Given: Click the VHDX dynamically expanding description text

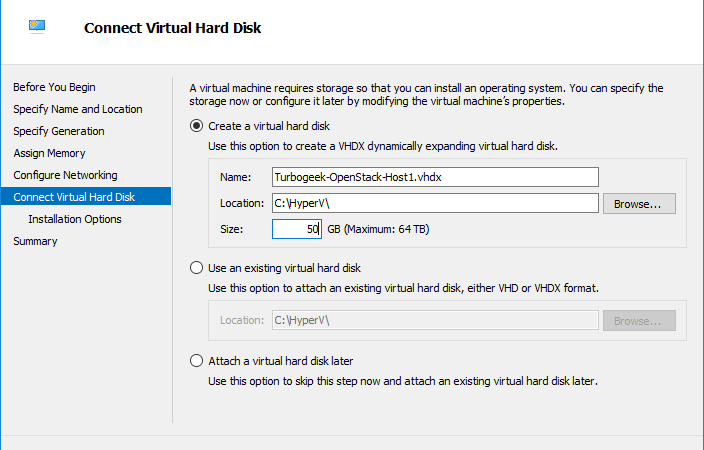Looking at the screenshot, I should [383, 146].
